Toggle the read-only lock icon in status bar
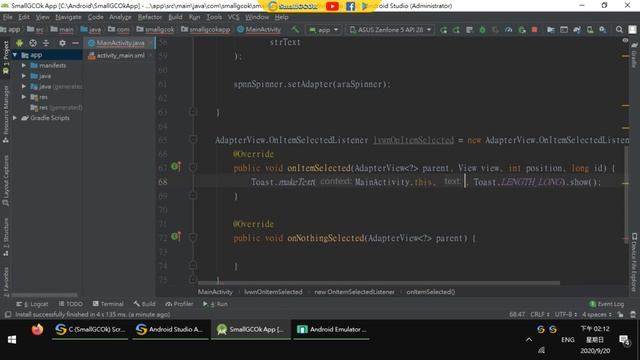Image resolution: width=640 pixels, height=360 pixels. (x=620, y=314)
